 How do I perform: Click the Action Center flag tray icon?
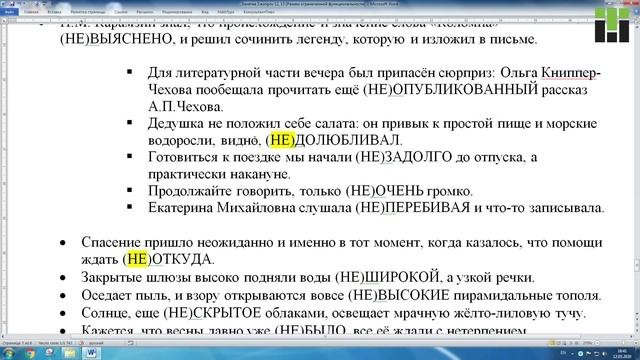tap(589, 353)
